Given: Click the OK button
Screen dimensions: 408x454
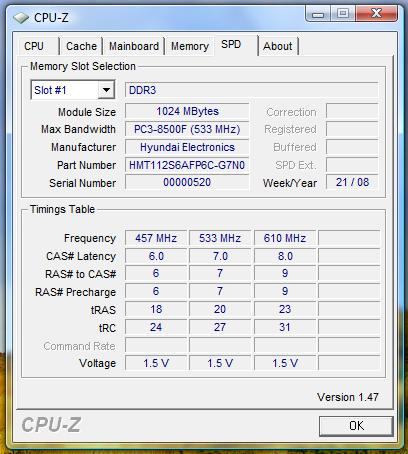Looking at the screenshot, I should (356, 426).
